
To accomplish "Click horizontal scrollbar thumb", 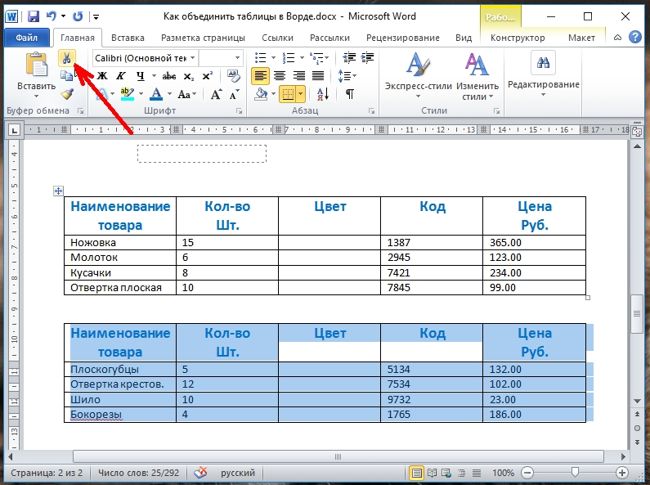I will (338, 457).
